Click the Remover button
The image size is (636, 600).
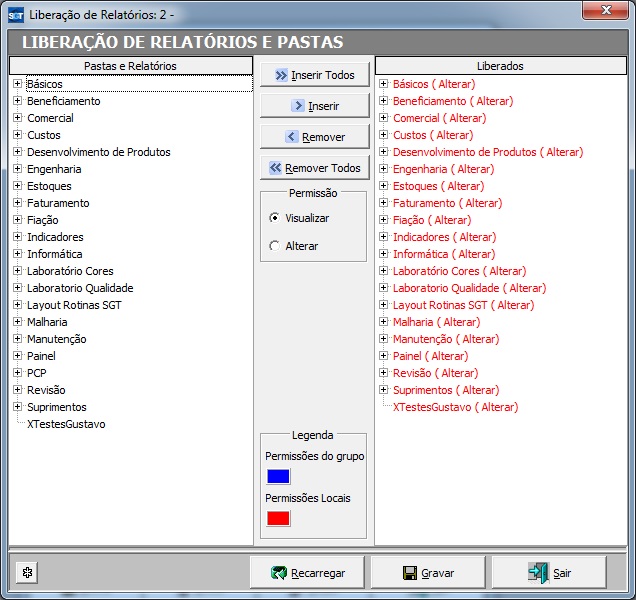click(x=315, y=137)
